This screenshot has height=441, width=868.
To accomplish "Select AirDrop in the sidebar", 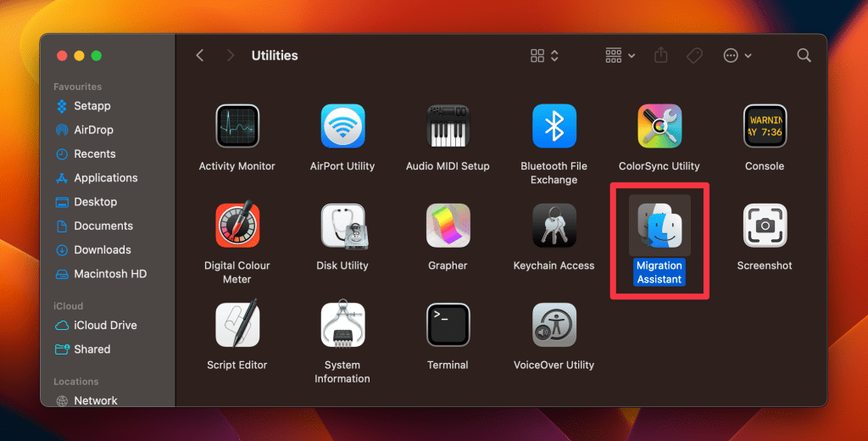I will click(x=84, y=130).
